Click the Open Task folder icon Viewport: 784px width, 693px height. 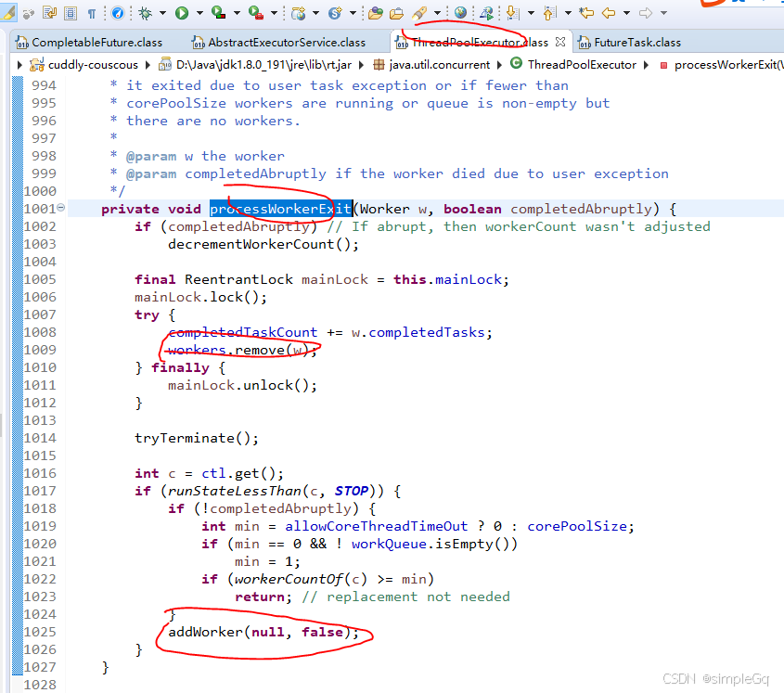(x=396, y=14)
